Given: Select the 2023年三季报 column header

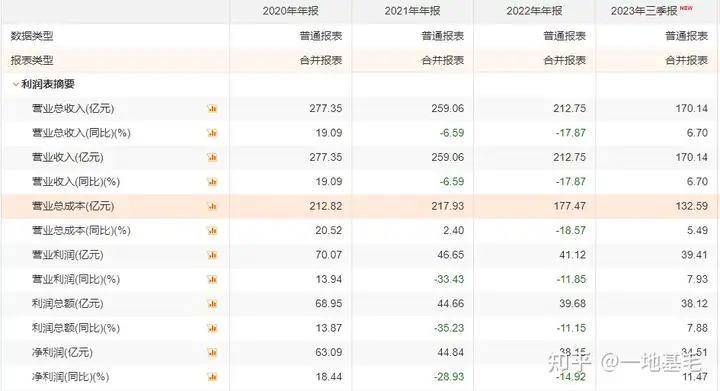Looking at the screenshot, I should coord(644,11).
